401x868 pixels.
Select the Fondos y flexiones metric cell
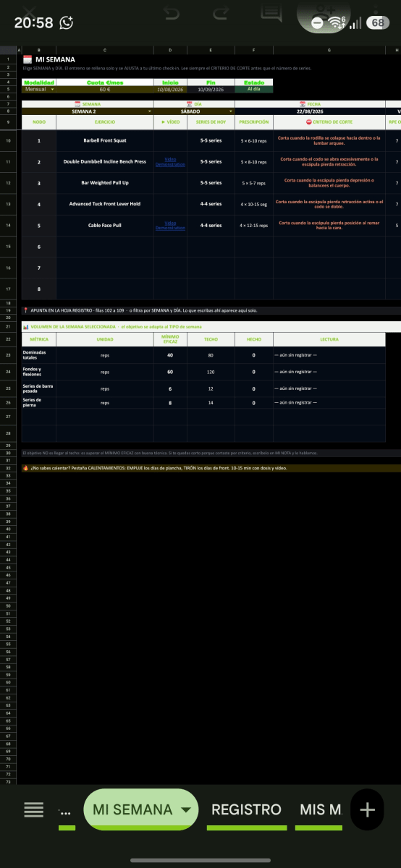pos(39,372)
